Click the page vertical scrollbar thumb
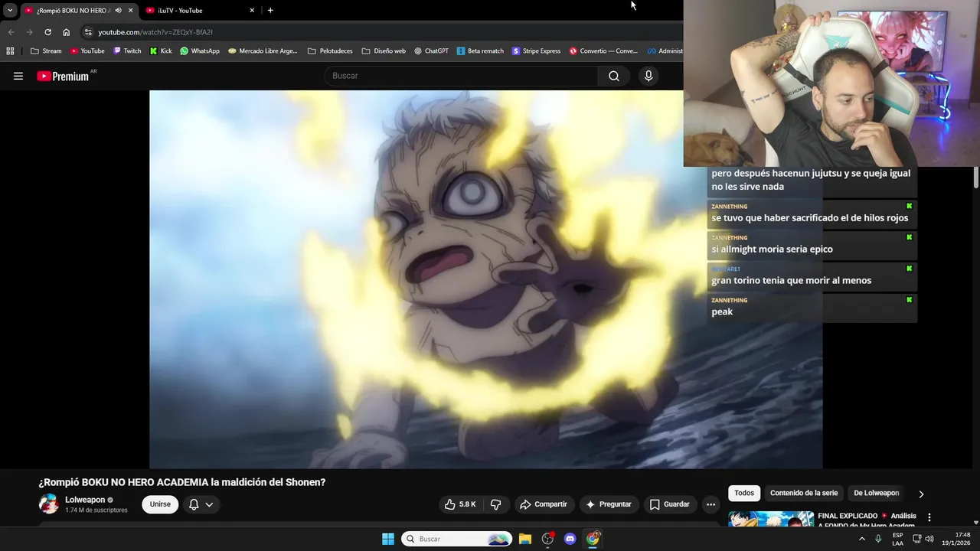Screen dimensions: 980x551 point(976,178)
